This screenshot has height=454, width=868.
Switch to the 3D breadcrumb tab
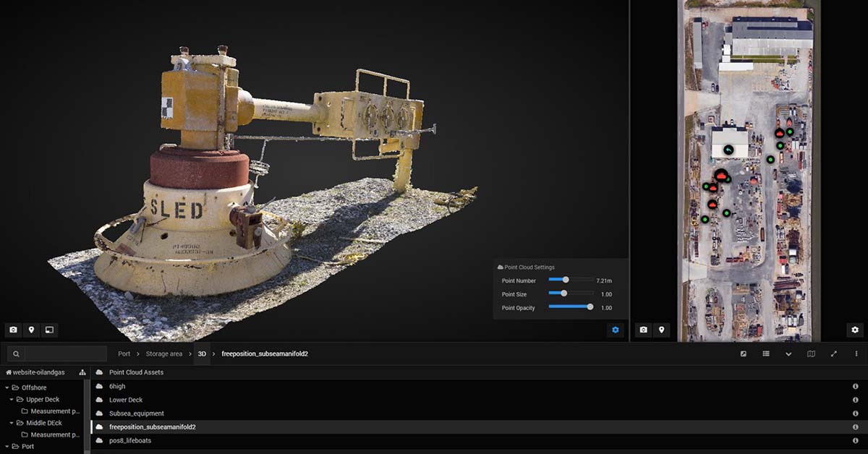[200, 354]
